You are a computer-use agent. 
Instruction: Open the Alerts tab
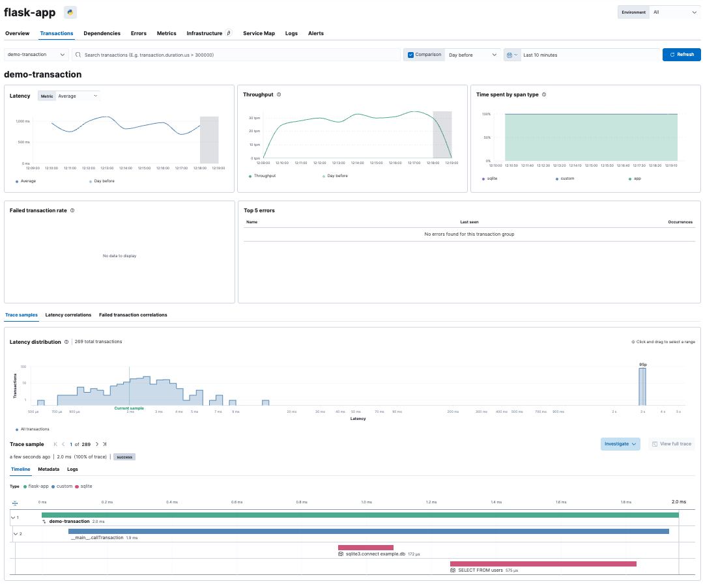[x=315, y=33]
